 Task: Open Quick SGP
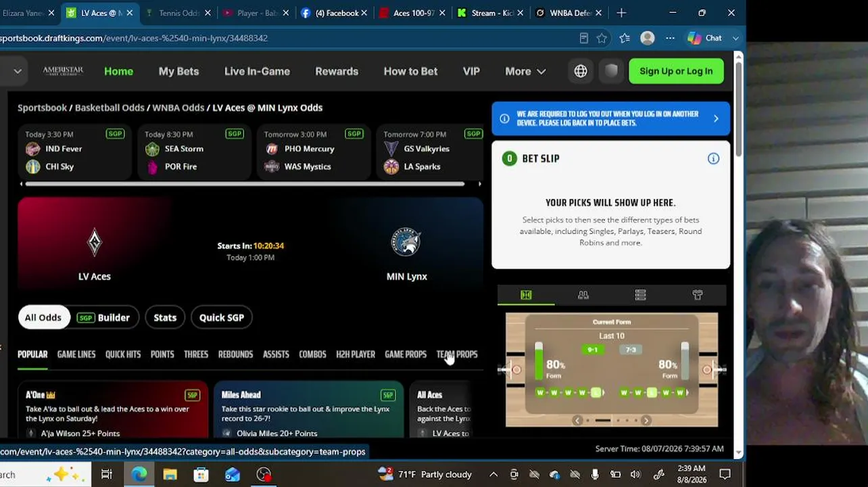[x=222, y=317]
